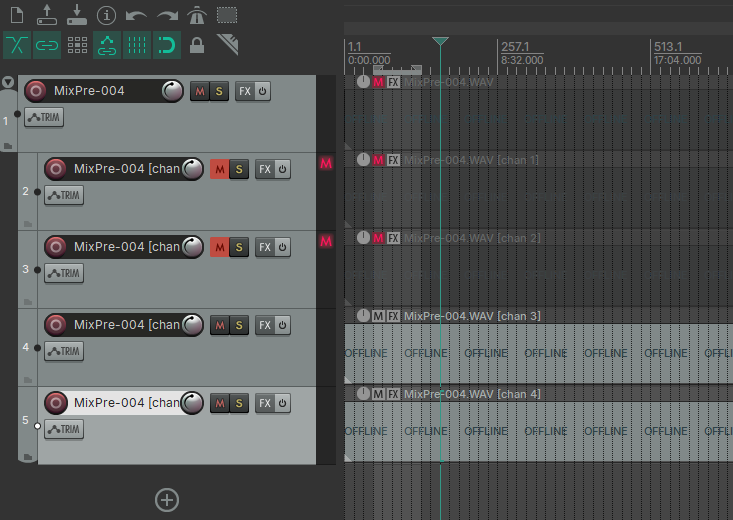Click the ruler triangle toolbar icon
This screenshot has height=520, width=733.
click(x=228, y=45)
